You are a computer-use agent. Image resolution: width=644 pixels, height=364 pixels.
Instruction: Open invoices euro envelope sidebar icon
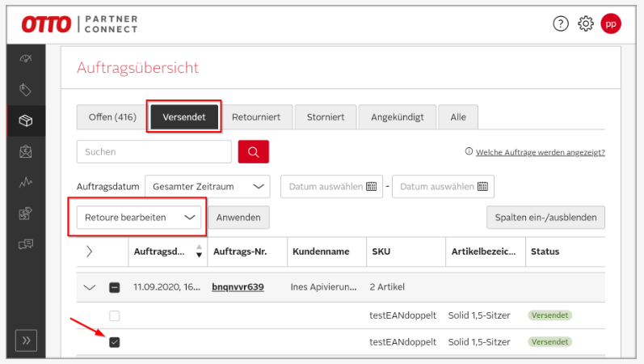pos(26,152)
